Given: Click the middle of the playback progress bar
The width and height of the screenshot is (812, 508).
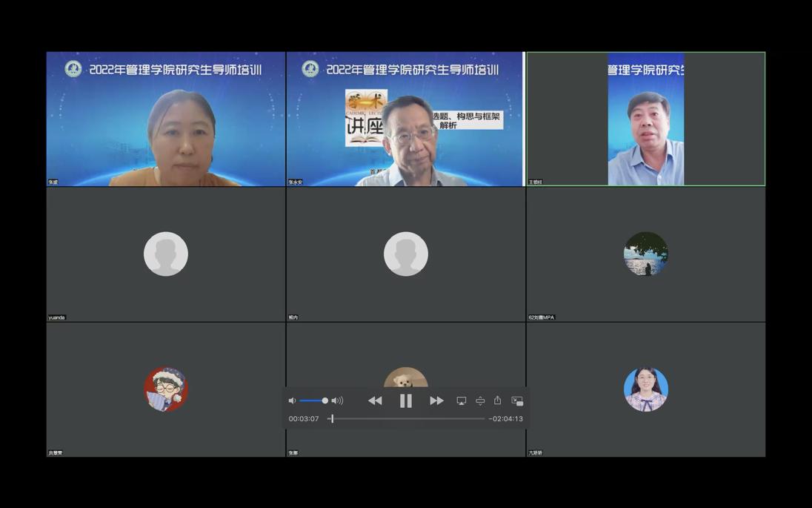Looking at the screenshot, I should pos(406,419).
